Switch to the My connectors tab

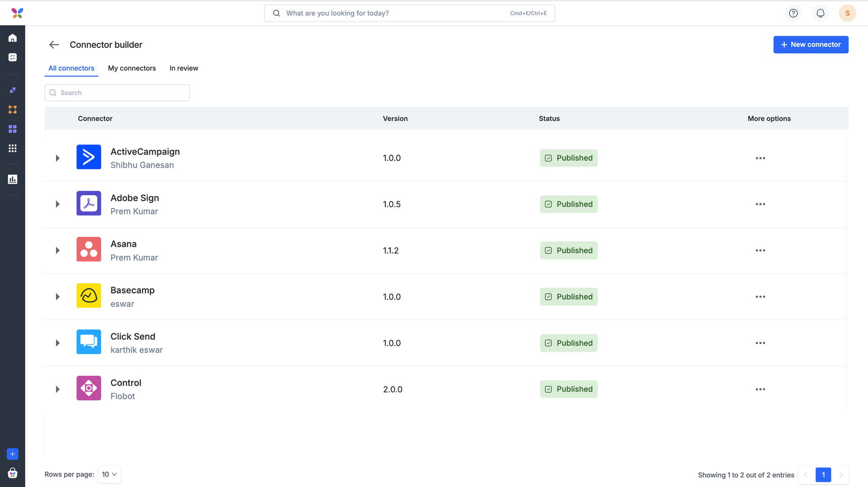click(132, 68)
